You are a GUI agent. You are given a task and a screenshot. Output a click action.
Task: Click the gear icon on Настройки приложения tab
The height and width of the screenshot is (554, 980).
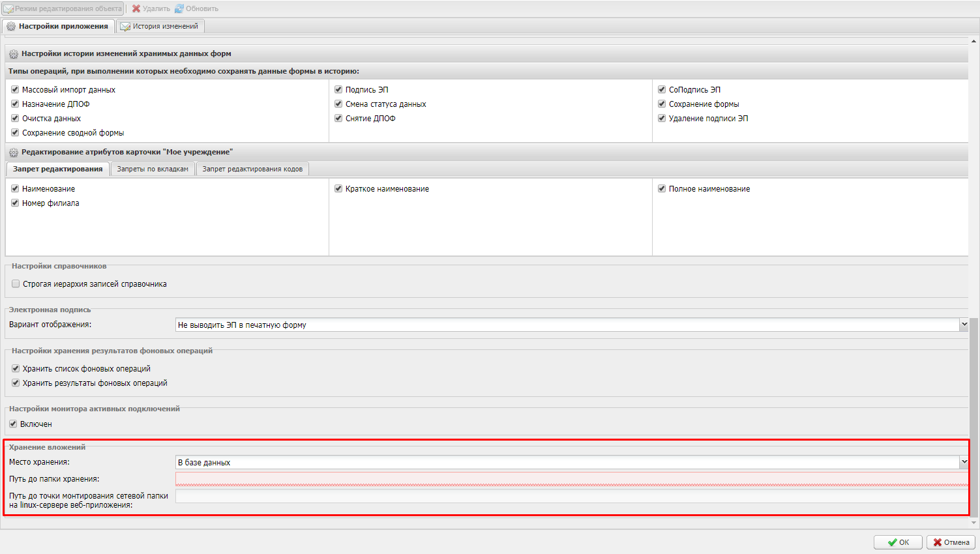11,27
